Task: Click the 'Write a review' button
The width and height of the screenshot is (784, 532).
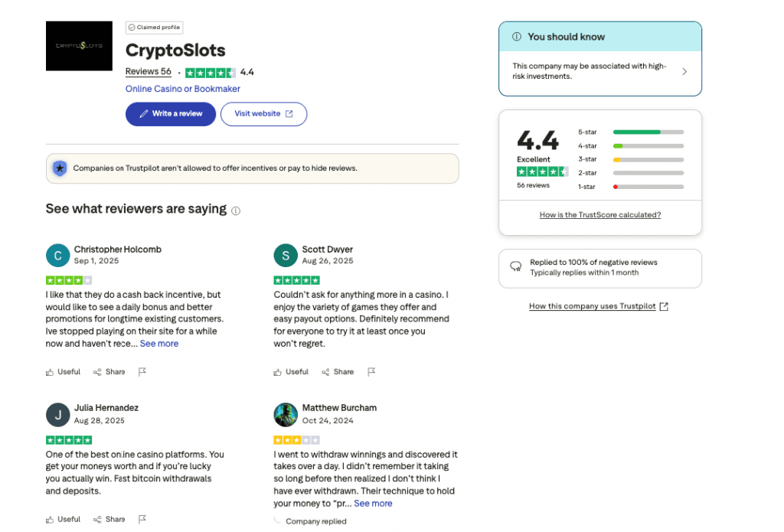Action: pyautogui.click(x=171, y=114)
